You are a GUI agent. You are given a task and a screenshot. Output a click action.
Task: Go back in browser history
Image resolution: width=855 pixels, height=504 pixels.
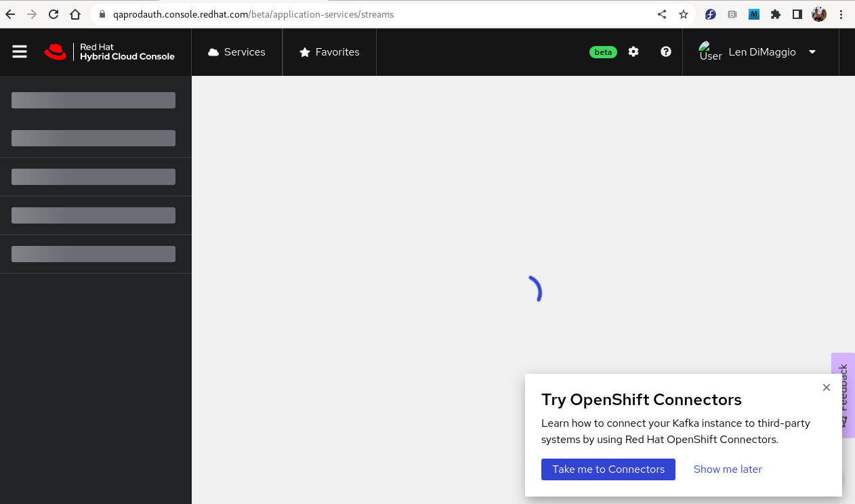pos(10,14)
